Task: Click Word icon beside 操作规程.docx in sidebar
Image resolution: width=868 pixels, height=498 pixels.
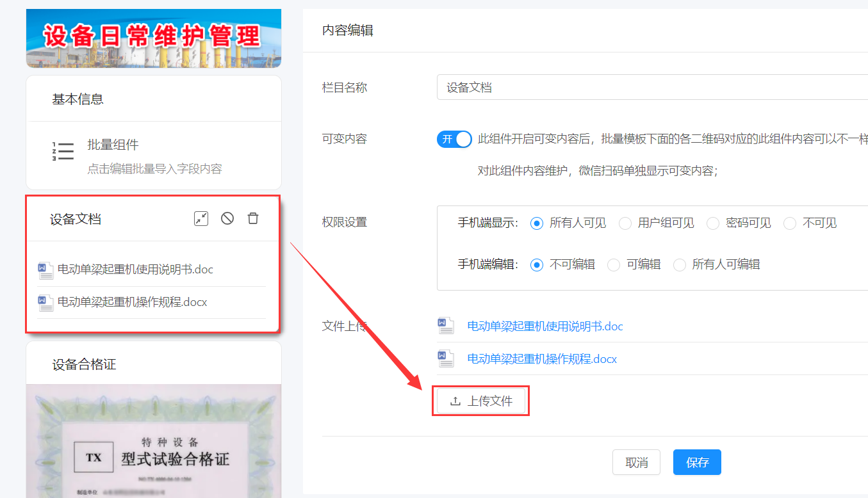Action: 45,301
